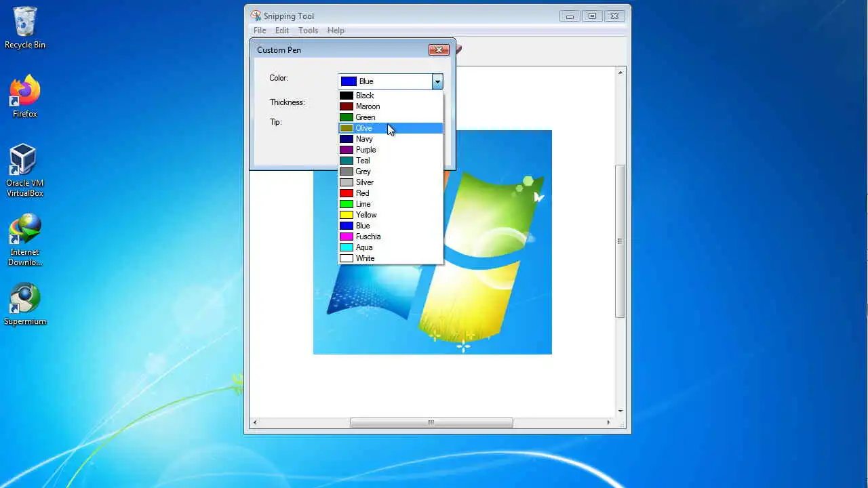The image size is (868, 488).
Task: Minimize the Snipping Tool window
Action: coord(570,16)
